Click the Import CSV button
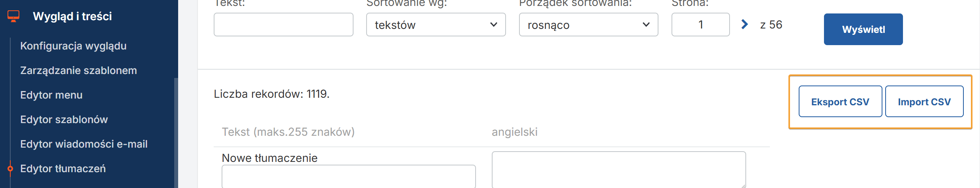980x188 pixels. tap(924, 102)
